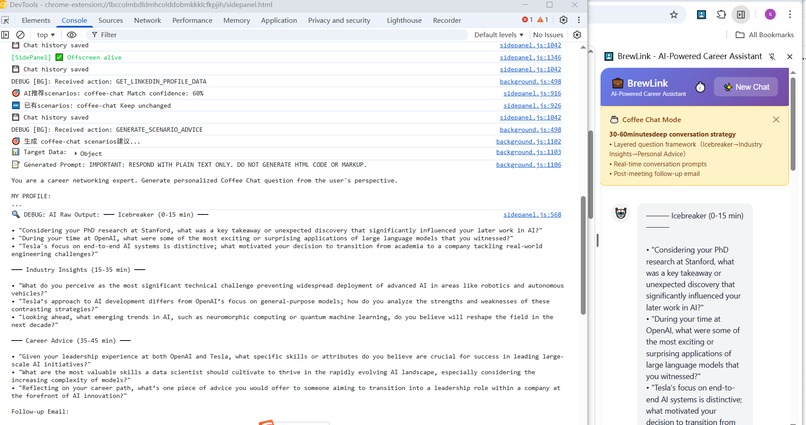This screenshot has width=806, height=425.
Task: Open background.js:1102 source link
Action: pyautogui.click(x=528, y=141)
